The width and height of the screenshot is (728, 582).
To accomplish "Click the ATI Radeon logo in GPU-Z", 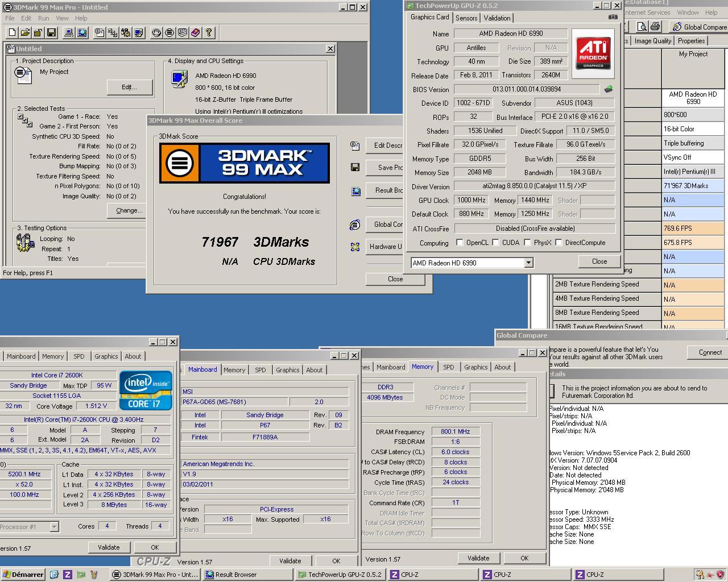I will pos(593,53).
